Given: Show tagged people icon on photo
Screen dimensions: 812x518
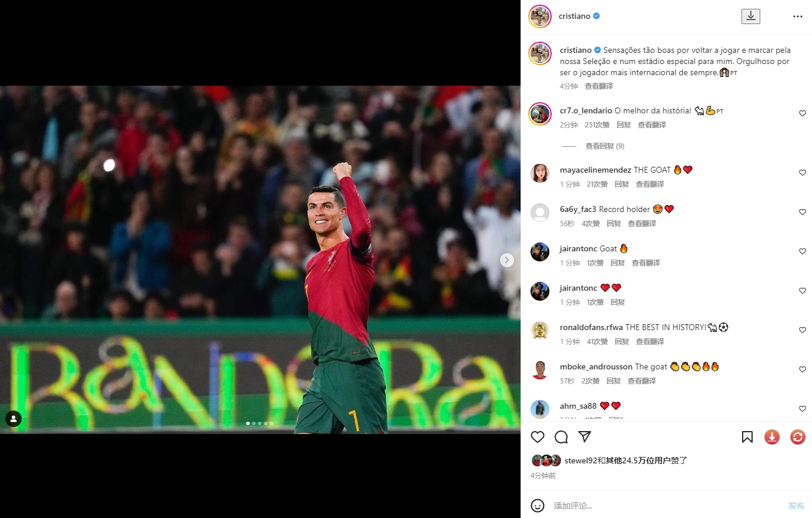Looking at the screenshot, I should coord(14,419).
